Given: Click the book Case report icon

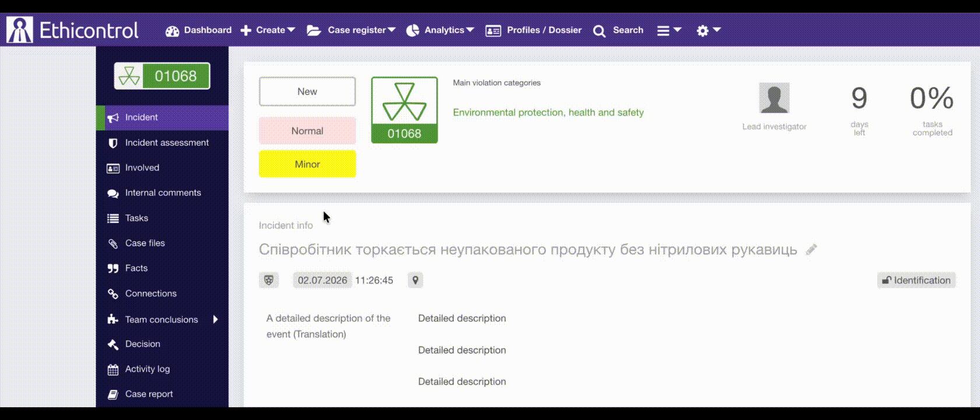Looking at the screenshot, I should (113, 394).
